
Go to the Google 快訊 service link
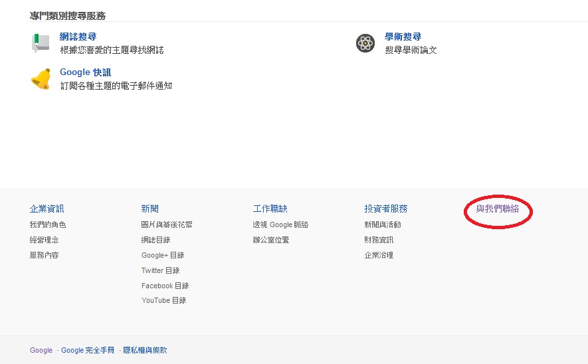click(85, 72)
